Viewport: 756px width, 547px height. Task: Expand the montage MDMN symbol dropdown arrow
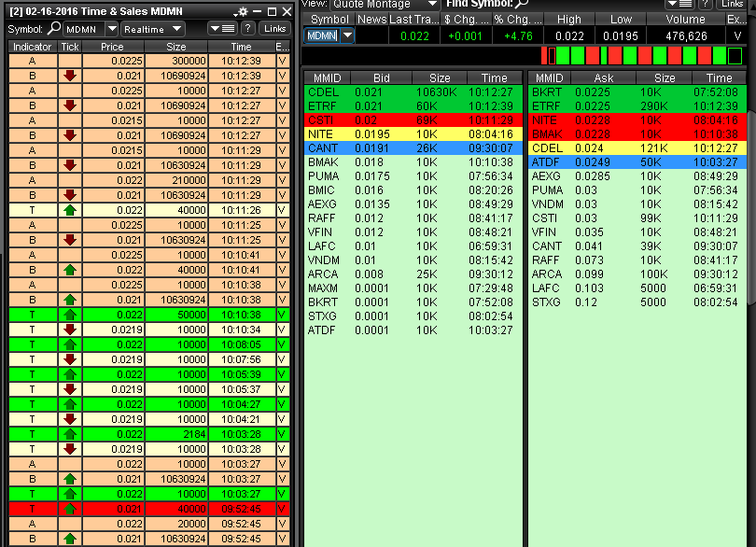pos(347,35)
